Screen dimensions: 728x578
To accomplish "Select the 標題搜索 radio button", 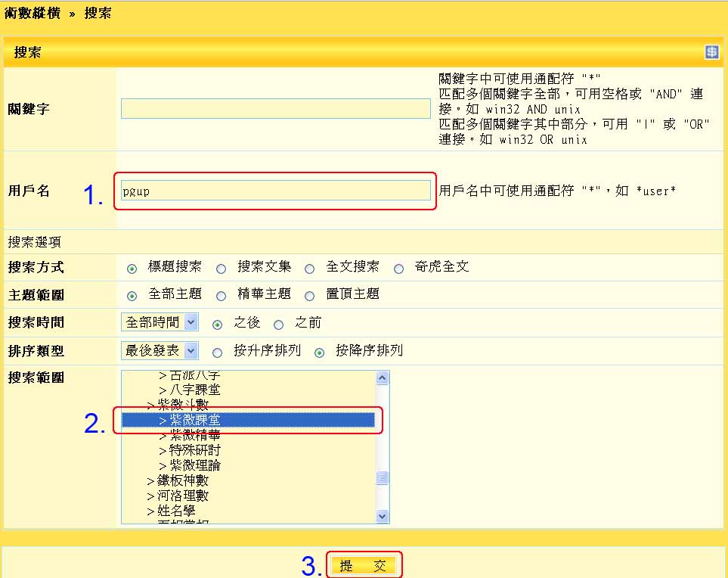I will pos(132,268).
